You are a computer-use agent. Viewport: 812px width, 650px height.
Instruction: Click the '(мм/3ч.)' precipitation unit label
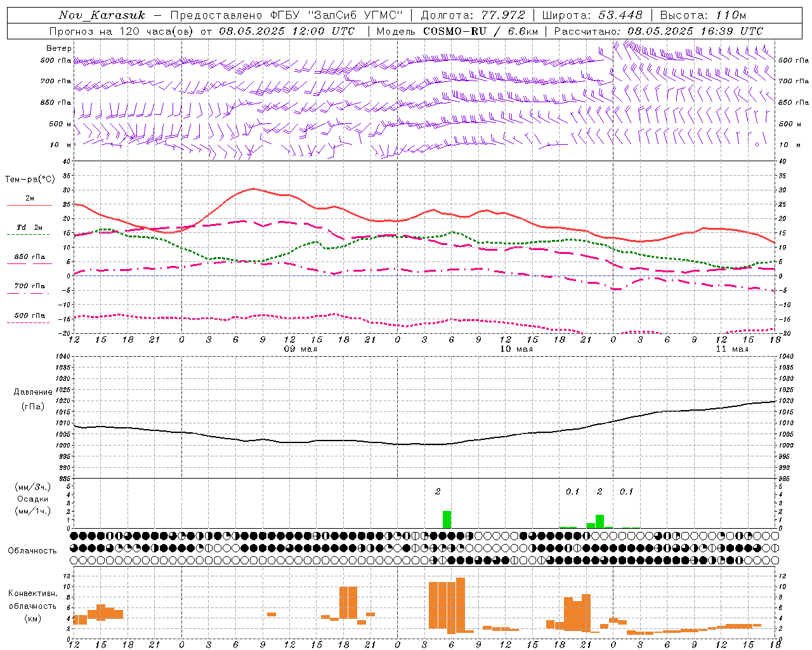tap(33, 487)
